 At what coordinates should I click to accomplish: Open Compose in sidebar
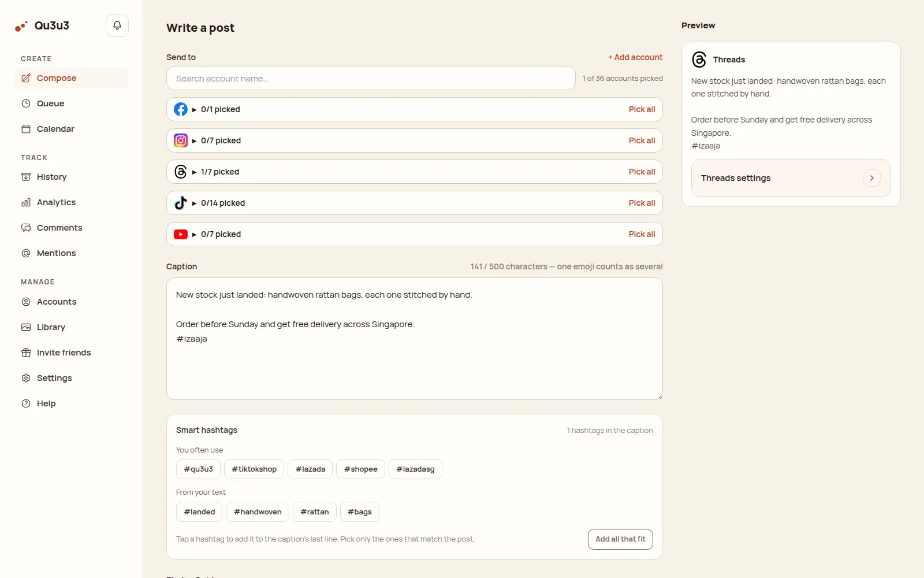[x=71, y=78]
